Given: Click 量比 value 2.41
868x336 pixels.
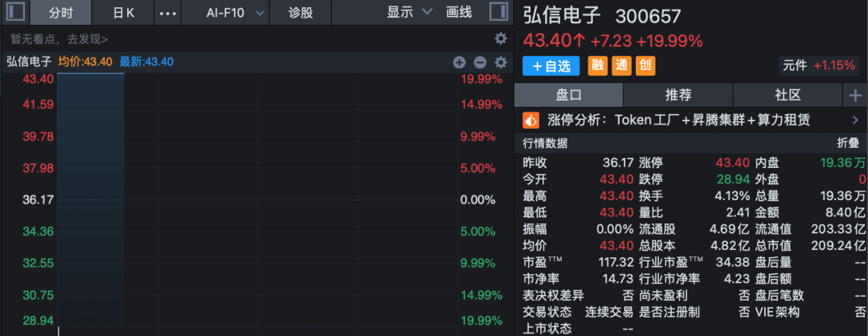Looking at the screenshot, I should pos(738,212).
